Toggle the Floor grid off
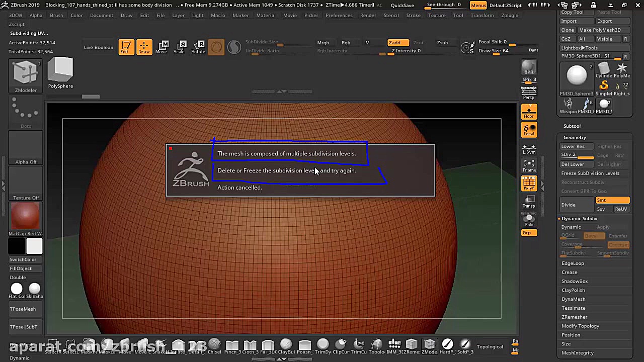The image size is (644, 362). pyautogui.click(x=529, y=112)
